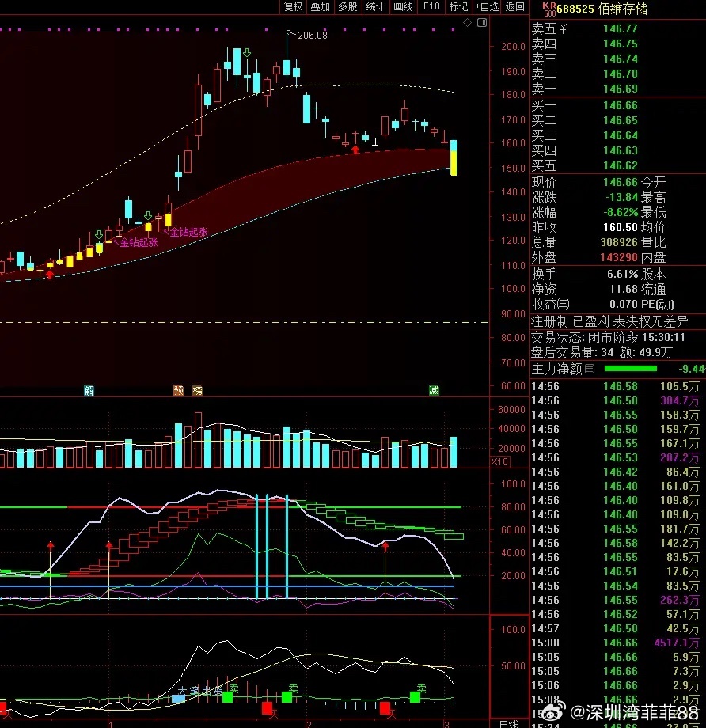Click the 榜 event marker
The height and width of the screenshot is (728, 706).
[x=197, y=390]
